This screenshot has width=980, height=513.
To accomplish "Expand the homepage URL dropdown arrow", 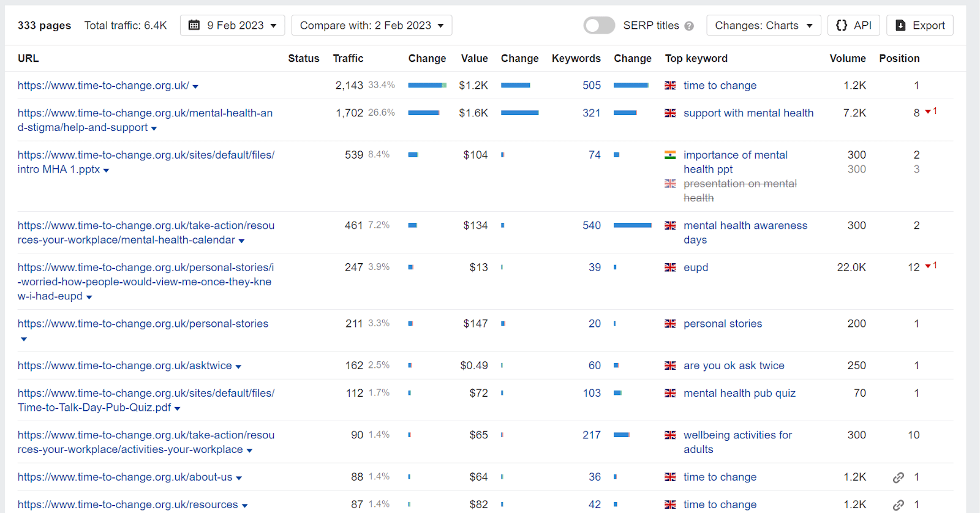I will [195, 87].
